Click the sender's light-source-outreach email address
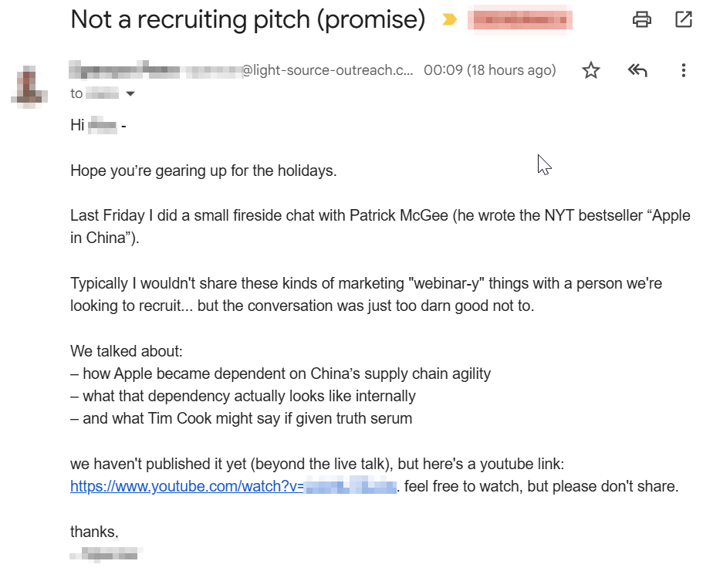 click(x=328, y=70)
